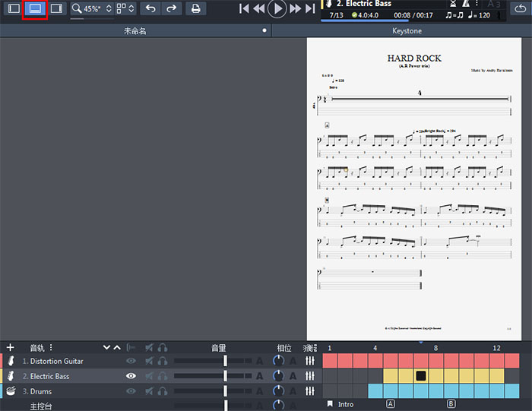Screen dimensions: 532x411
Task: Select the Electric Bass track name
Action: pos(49,376)
